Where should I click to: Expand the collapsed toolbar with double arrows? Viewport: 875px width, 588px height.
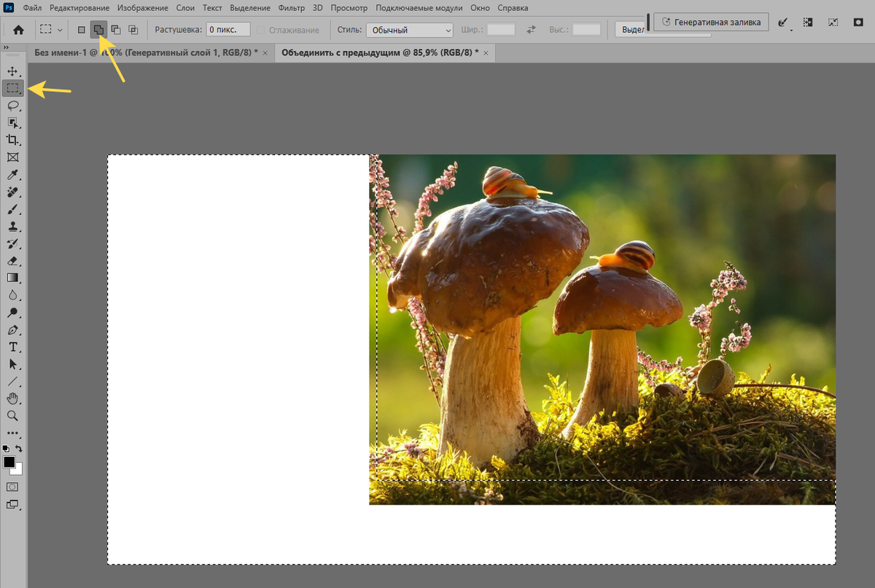point(7,47)
